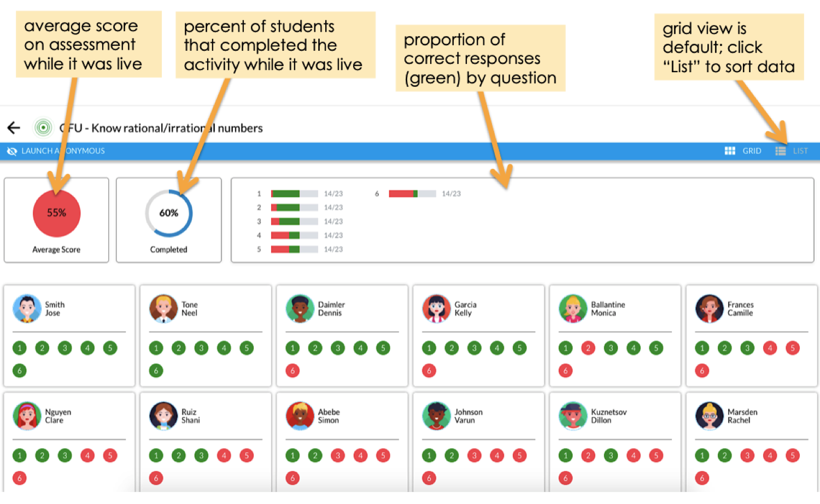820x504 pixels.
Task: Switch to the LIST tab to sort data
Action: (x=792, y=151)
